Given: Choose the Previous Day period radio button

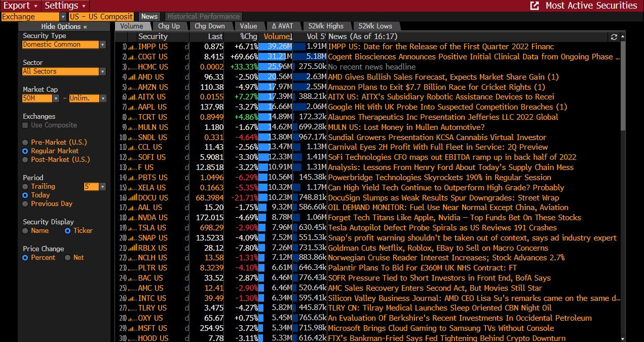Looking at the screenshot, I should [25, 203].
